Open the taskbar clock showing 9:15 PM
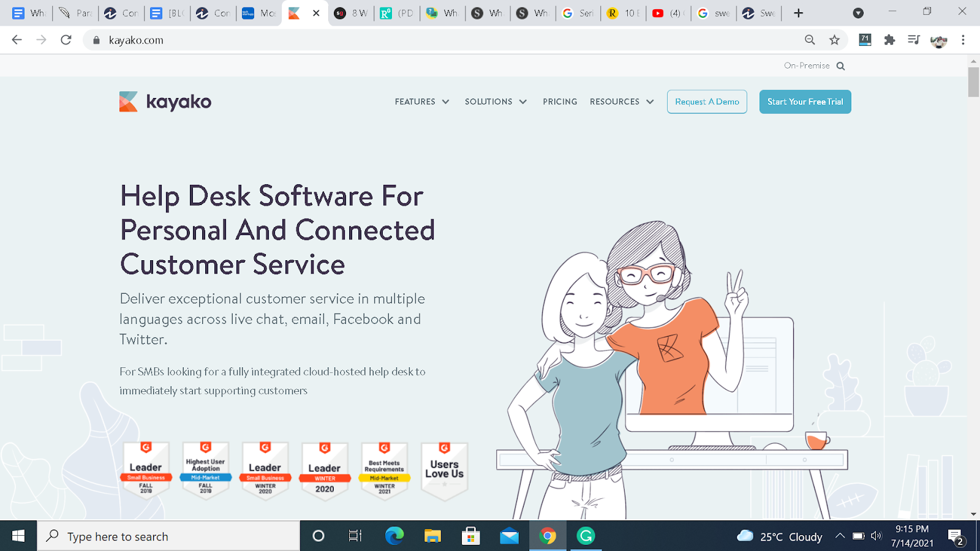Viewport: 980px width, 551px height. pyautogui.click(x=912, y=536)
